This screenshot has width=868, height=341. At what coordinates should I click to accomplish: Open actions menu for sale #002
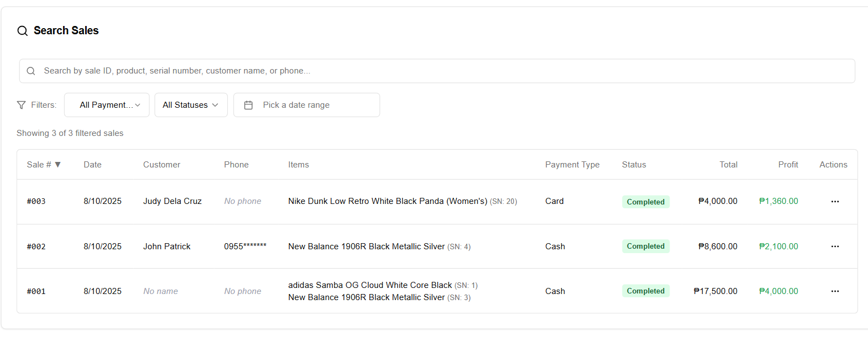pos(835,246)
